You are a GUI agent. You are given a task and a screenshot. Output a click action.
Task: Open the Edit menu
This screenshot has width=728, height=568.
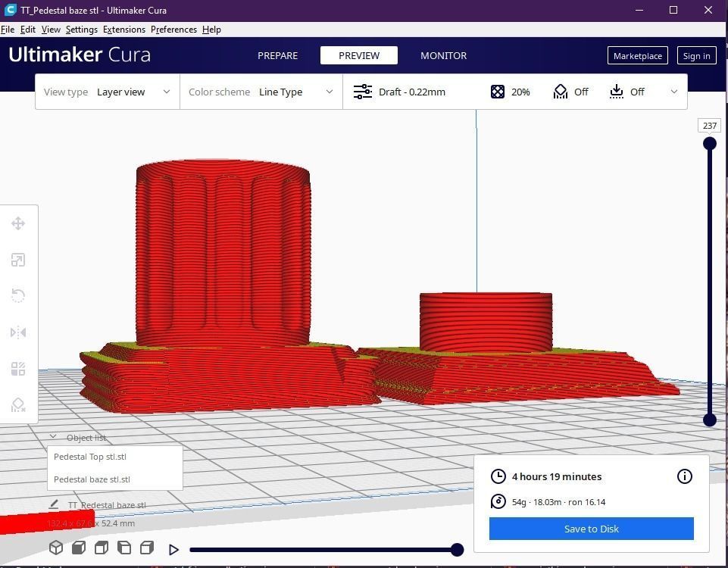28,30
